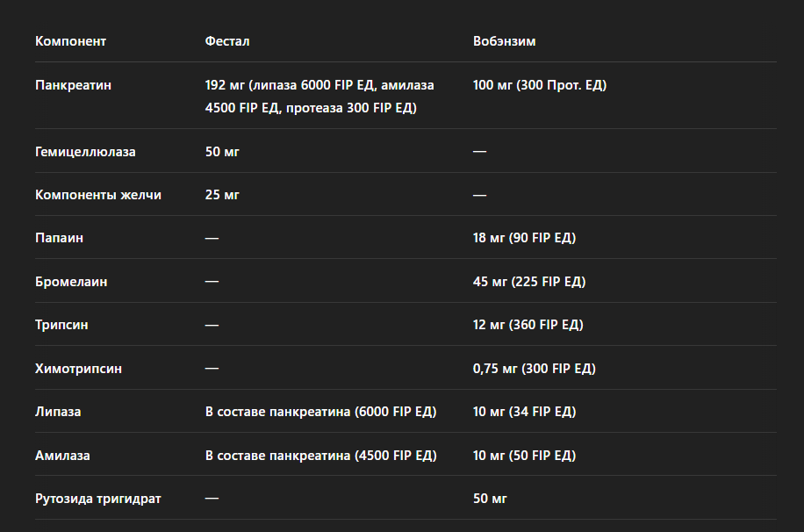Select the 18 мг (90 FIP ЕД) value
804x532 pixels.
pos(524,238)
